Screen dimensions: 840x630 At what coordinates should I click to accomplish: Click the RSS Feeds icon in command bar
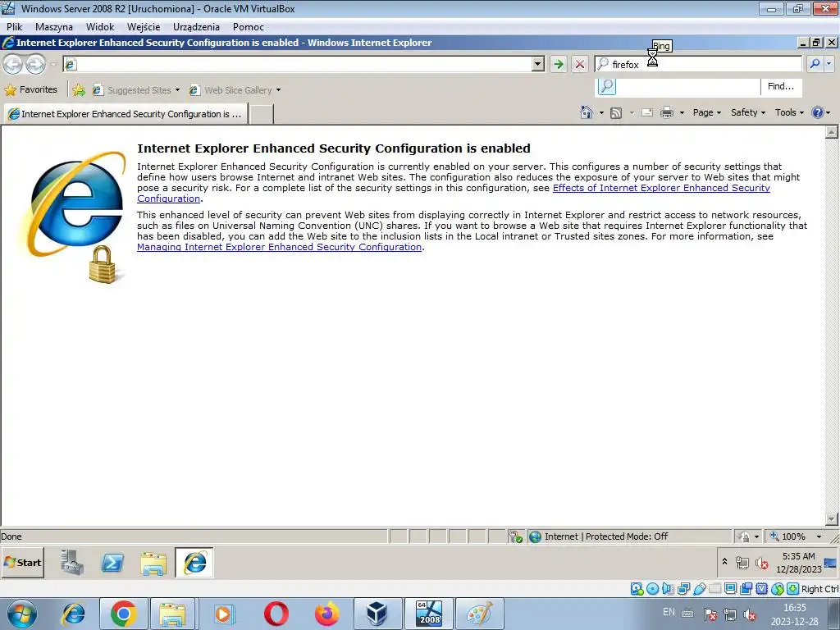[x=616, y=112]
